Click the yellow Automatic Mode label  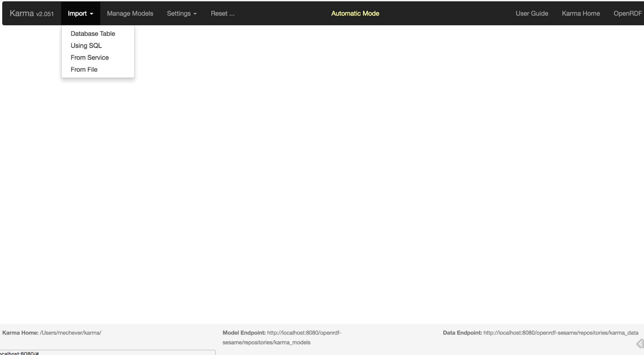click(355, 14)
